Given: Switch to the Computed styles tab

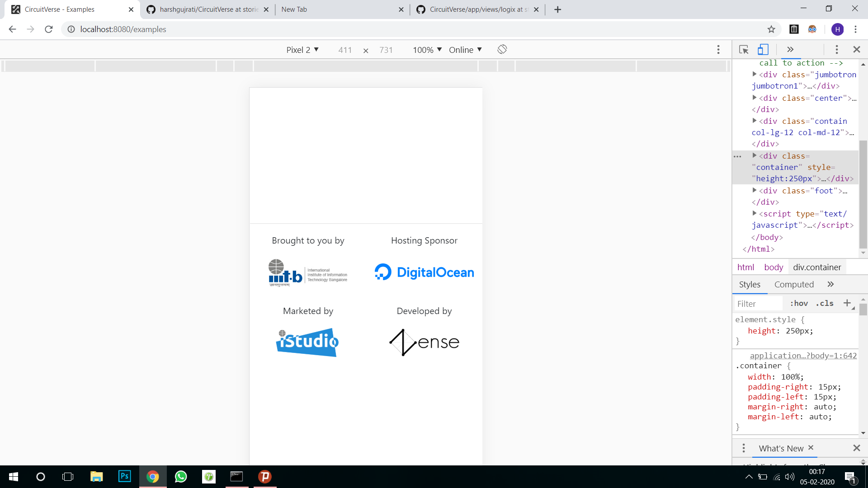Looking at the screenshot, I should pyautogui.click(x=794, y=284).
